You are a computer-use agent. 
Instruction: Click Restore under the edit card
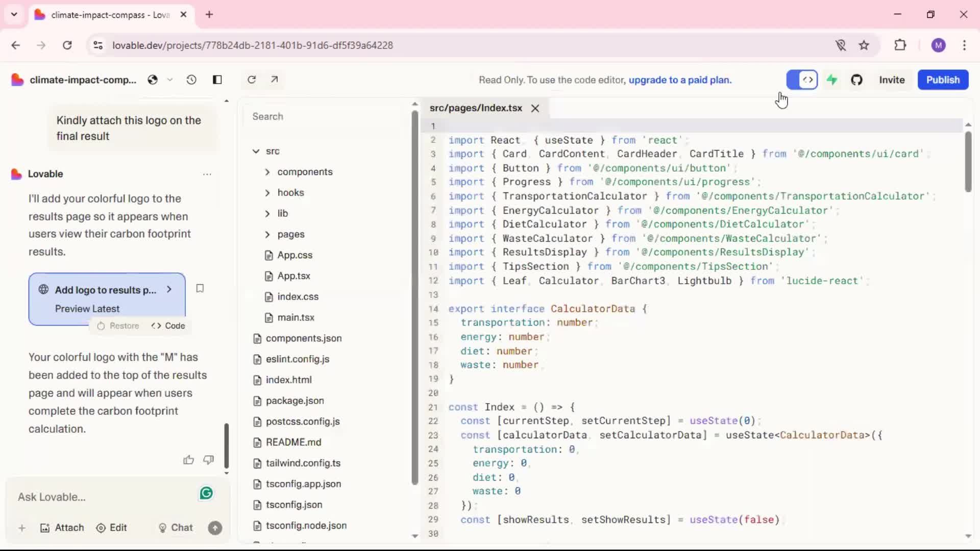tap(118, 325)
